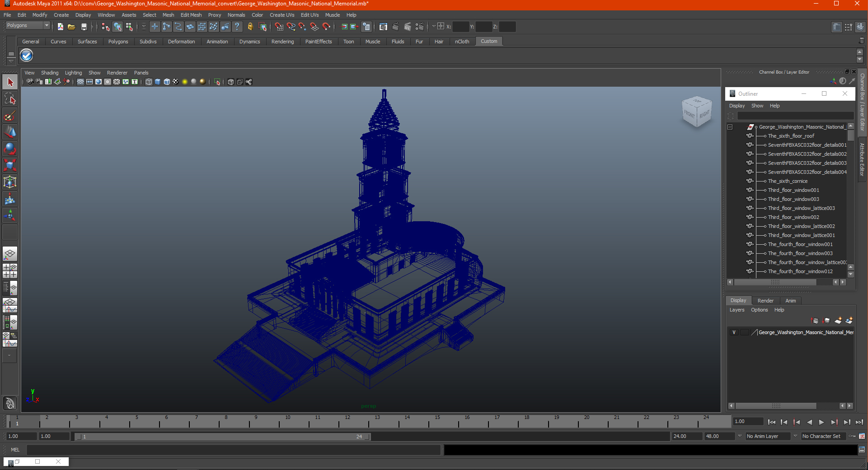Click the lock selection padlock icon
The width and height of the screenshot is (868, 470).
(250, 27)
